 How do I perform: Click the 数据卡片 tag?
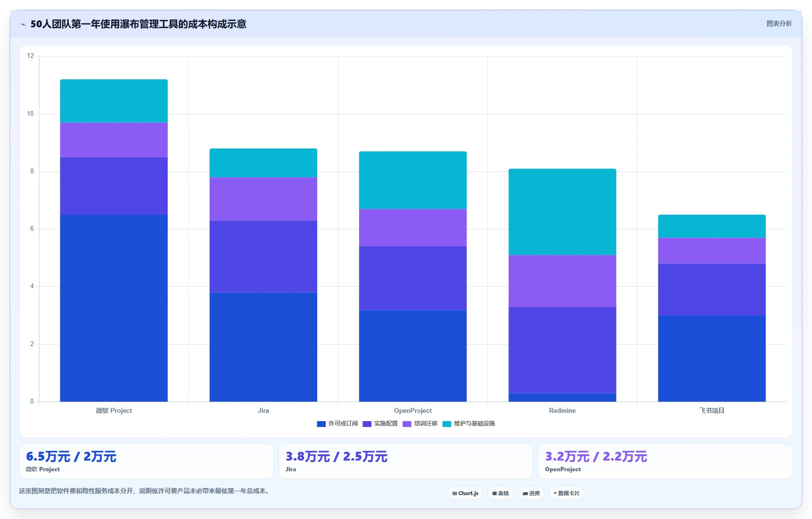coord(566,493)
